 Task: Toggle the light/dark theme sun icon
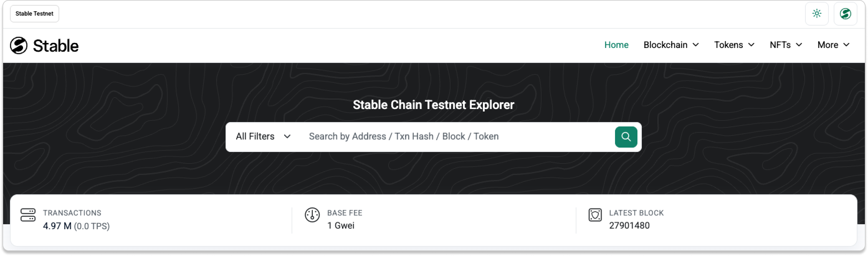pyautogui.click(x=817, y=14)
